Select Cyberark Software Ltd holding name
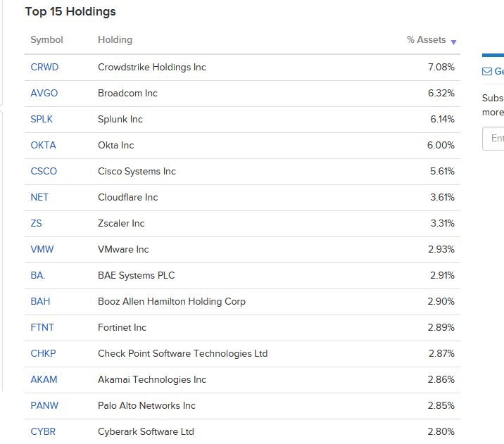Image resolution: width=504 pixels, height=444 pixels. [146, 431]
